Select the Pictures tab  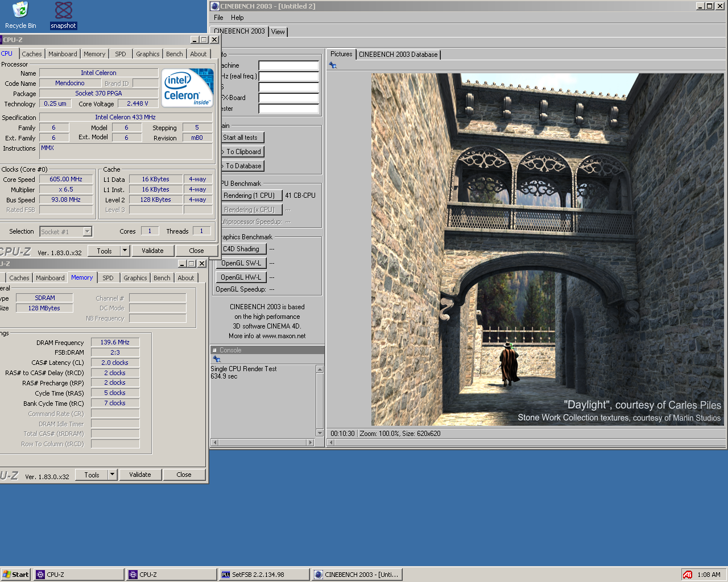pos(341,54)
